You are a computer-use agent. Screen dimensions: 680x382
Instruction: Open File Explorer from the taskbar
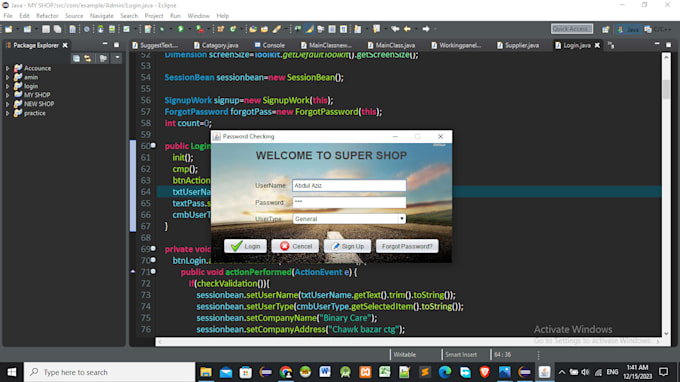pyautogui.click(x=206, y=372)
